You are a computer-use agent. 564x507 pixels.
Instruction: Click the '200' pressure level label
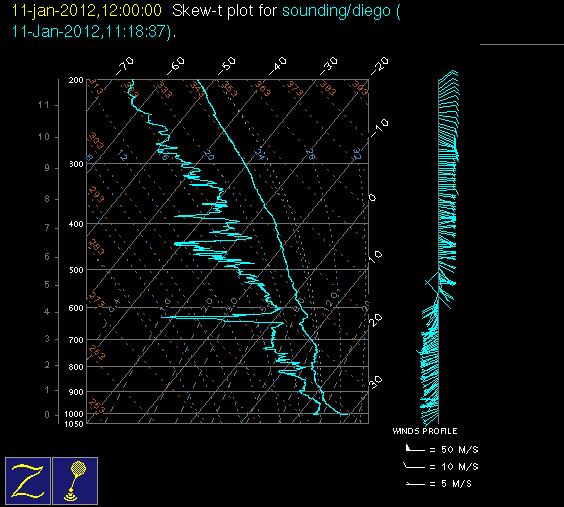click(76, 80)
